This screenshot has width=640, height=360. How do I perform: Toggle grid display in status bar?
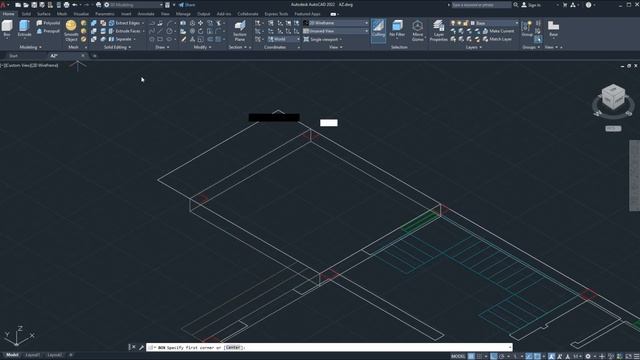471,356
